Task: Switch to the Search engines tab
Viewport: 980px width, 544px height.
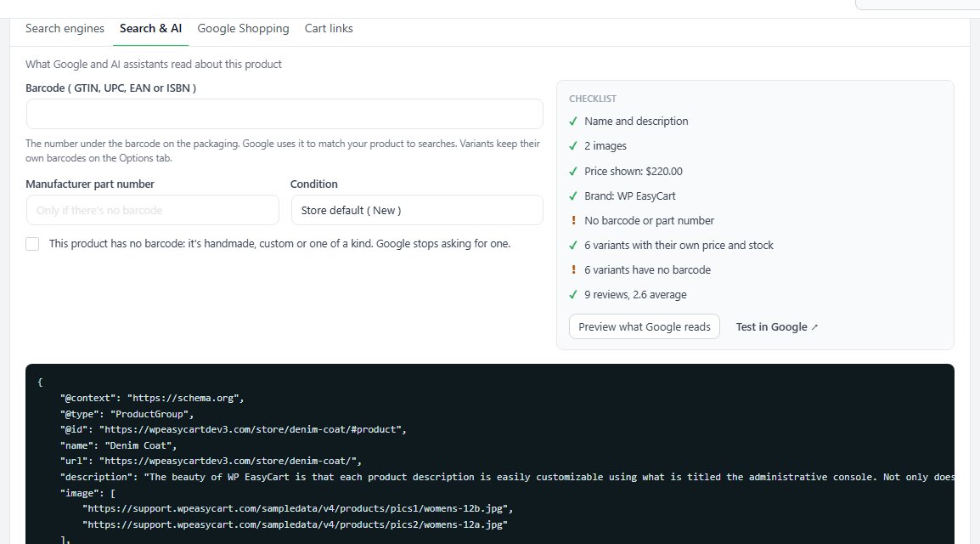Action: pos(65,28)
